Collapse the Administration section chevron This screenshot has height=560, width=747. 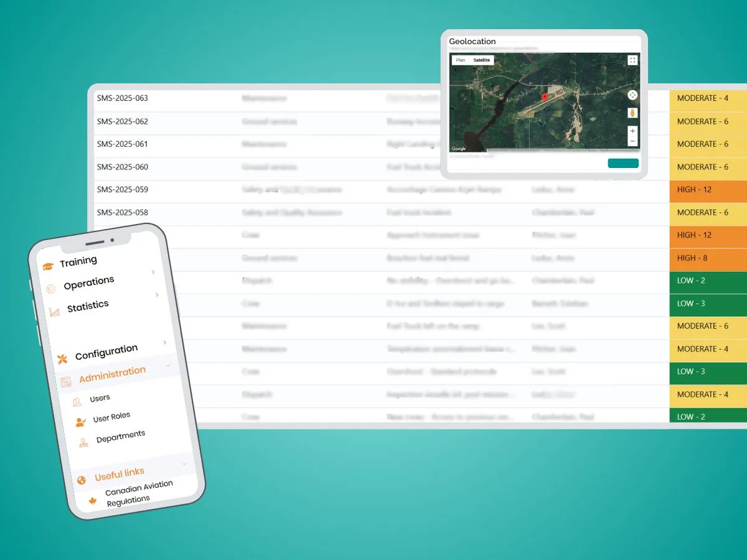tap(168, 366)
